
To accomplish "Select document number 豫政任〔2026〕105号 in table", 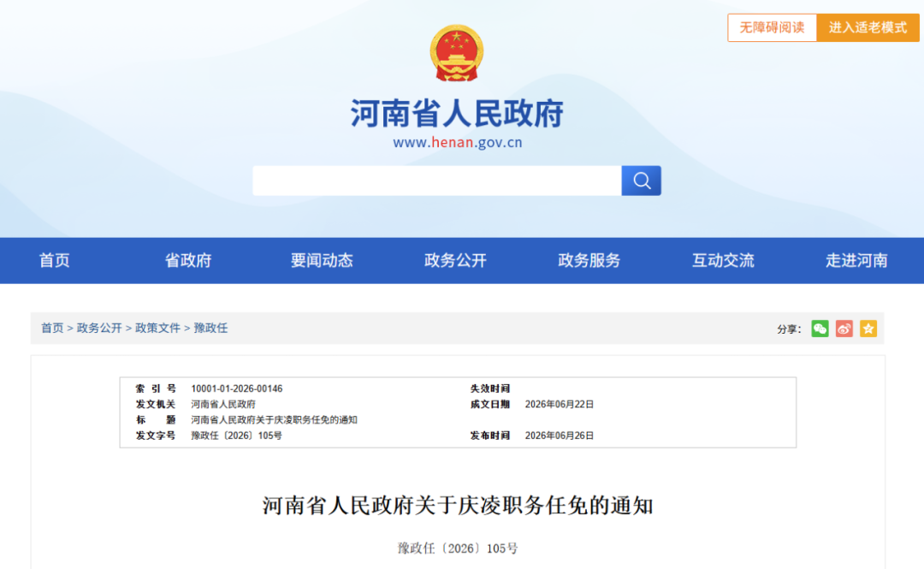I will pos(236,436).
